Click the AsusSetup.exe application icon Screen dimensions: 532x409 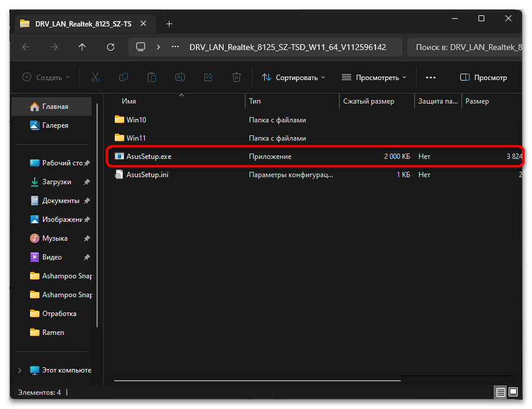pos(119,156)
